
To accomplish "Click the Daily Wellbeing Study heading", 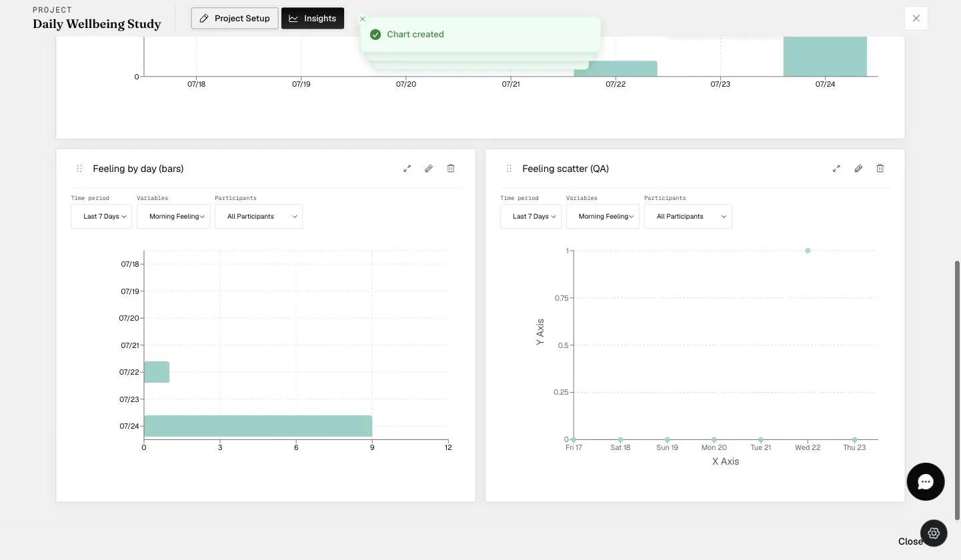I will tap(97, 24).
